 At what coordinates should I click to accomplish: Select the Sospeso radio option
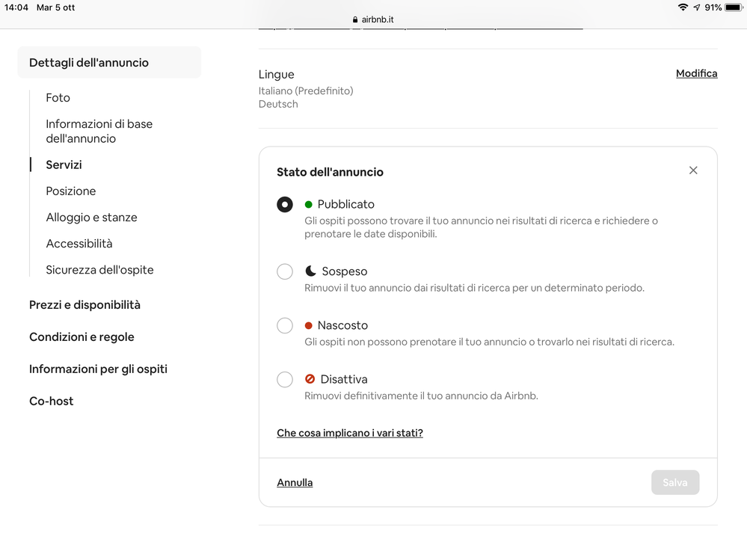285,271
